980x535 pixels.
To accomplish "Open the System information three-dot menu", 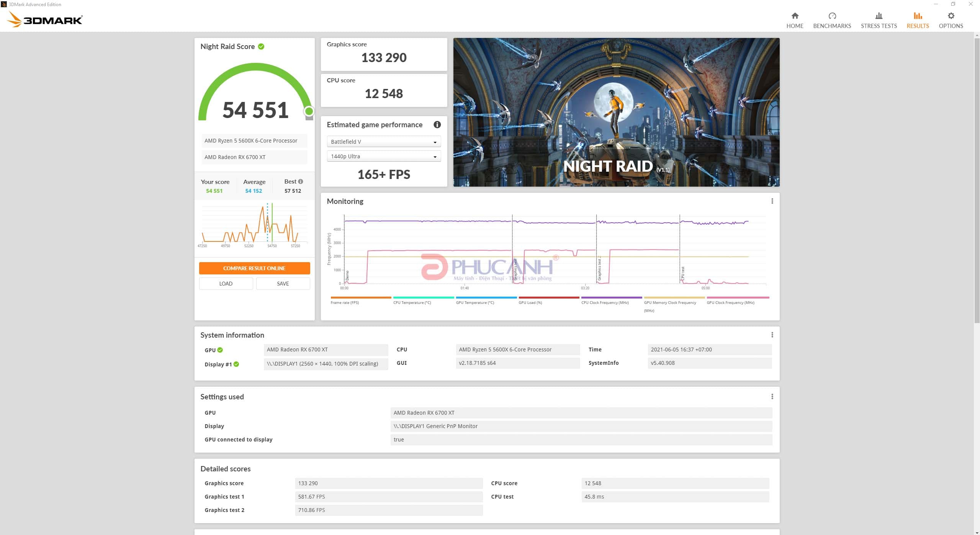I will coord(772,335).
